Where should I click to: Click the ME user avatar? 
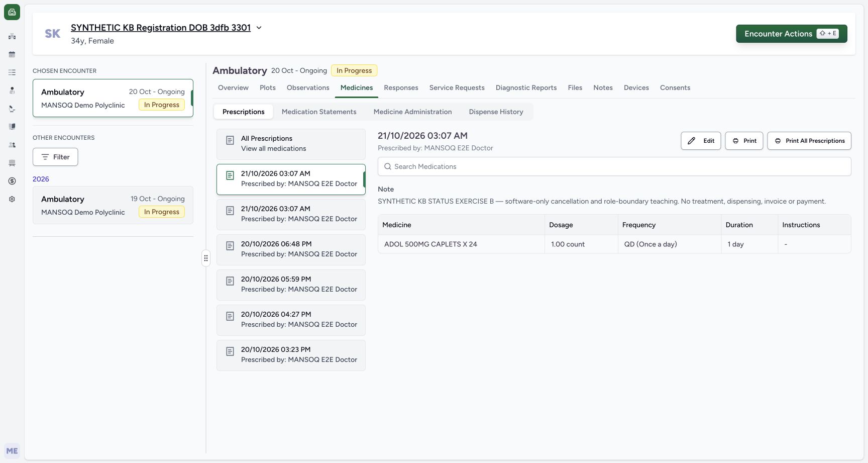12,451
